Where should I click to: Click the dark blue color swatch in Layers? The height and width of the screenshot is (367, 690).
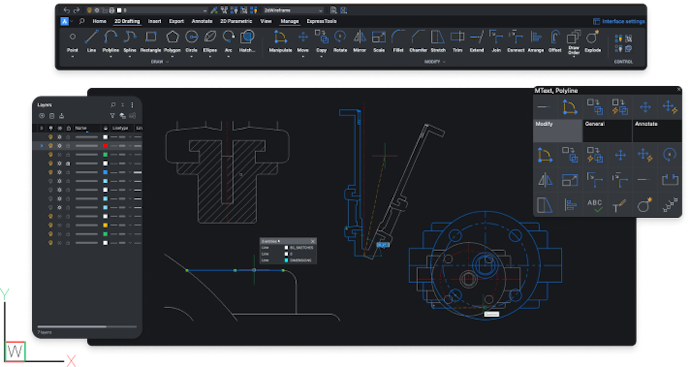105,172
